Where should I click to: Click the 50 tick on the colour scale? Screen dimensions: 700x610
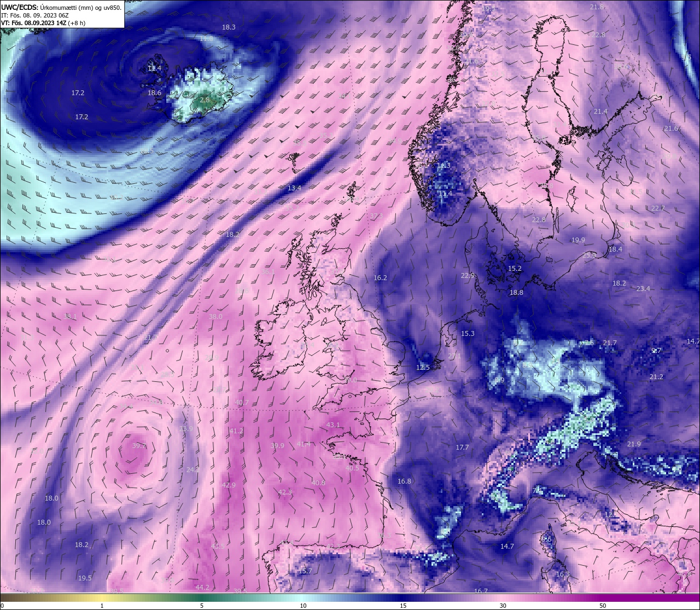(x=603, y=606)
